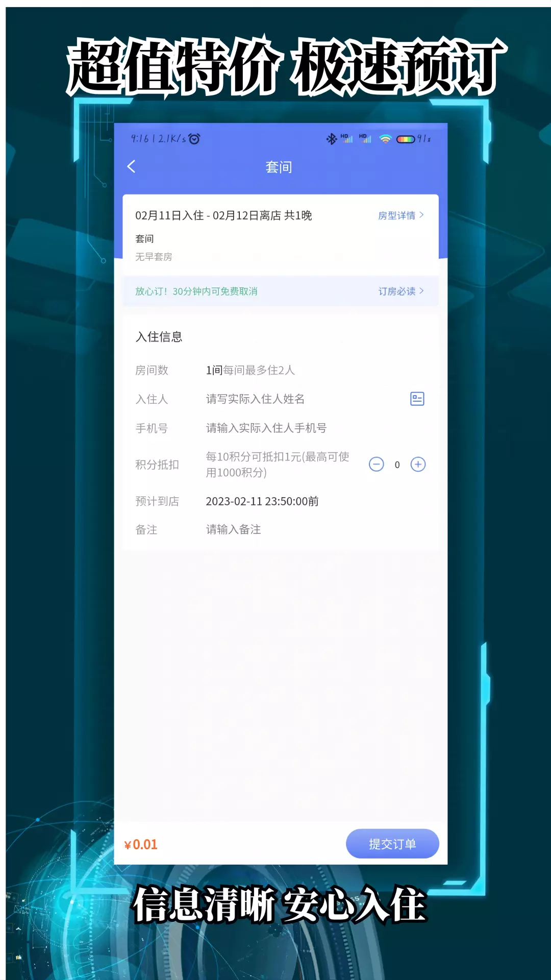Tap the check-in date range text
The height and width of the screenshot is (980, 551).
223,215
